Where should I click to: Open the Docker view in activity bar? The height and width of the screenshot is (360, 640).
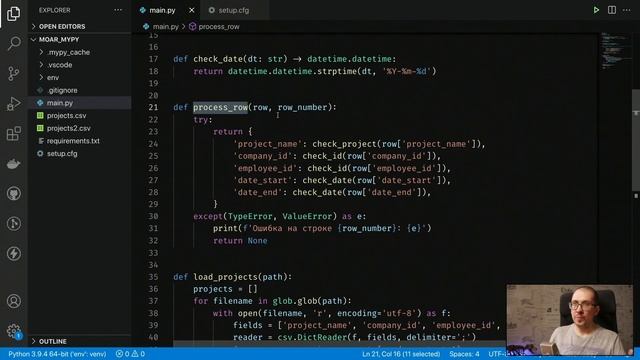click(x=13, y=164)
